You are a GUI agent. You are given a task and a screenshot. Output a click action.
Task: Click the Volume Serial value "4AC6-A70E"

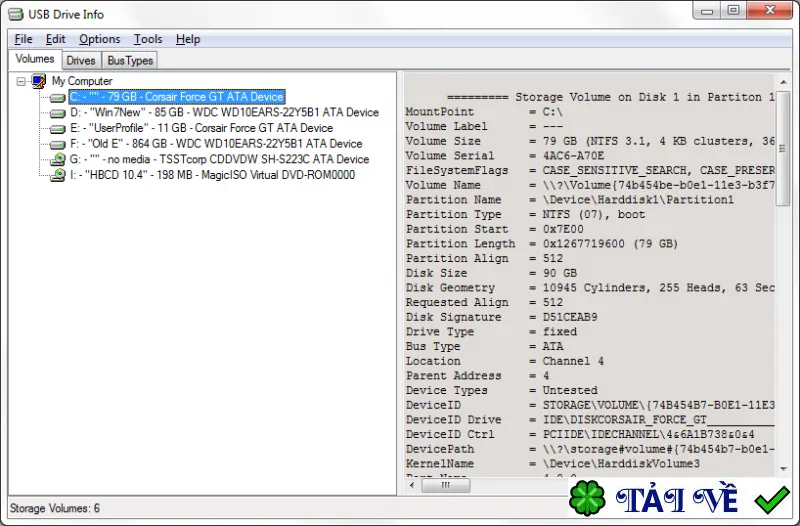click(573, 156)
